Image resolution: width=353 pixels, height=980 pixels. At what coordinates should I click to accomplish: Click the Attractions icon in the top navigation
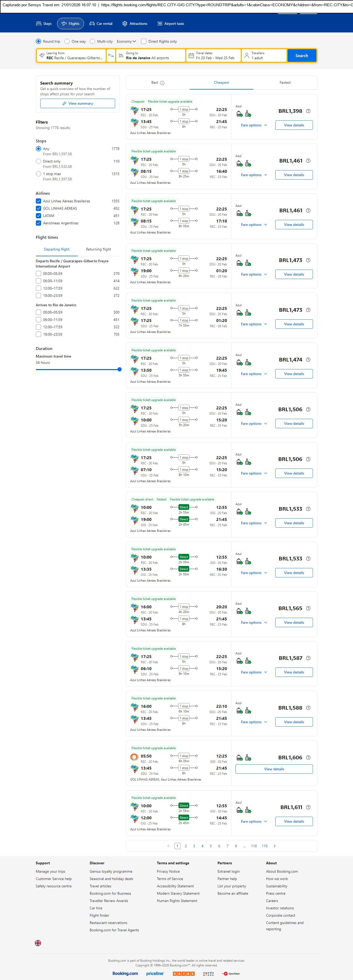point(125,24)
